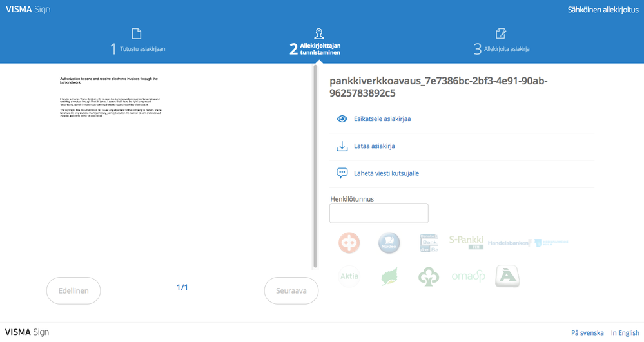Click the pankkiverkkoavaus document title
Screen dimensions: 644x342
pos(438,87)
